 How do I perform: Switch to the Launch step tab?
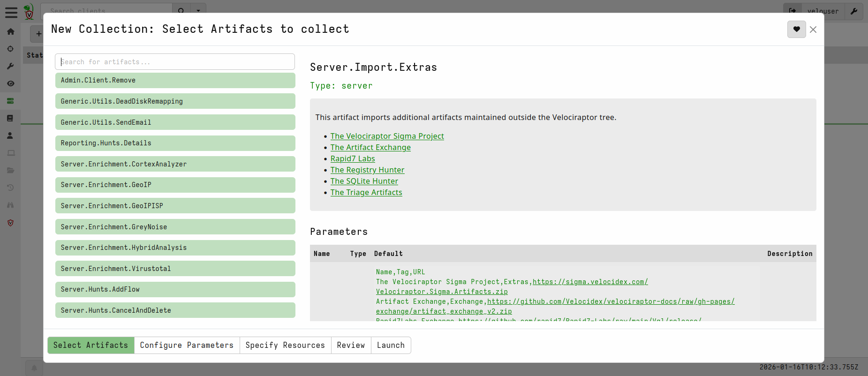(391, 345)
